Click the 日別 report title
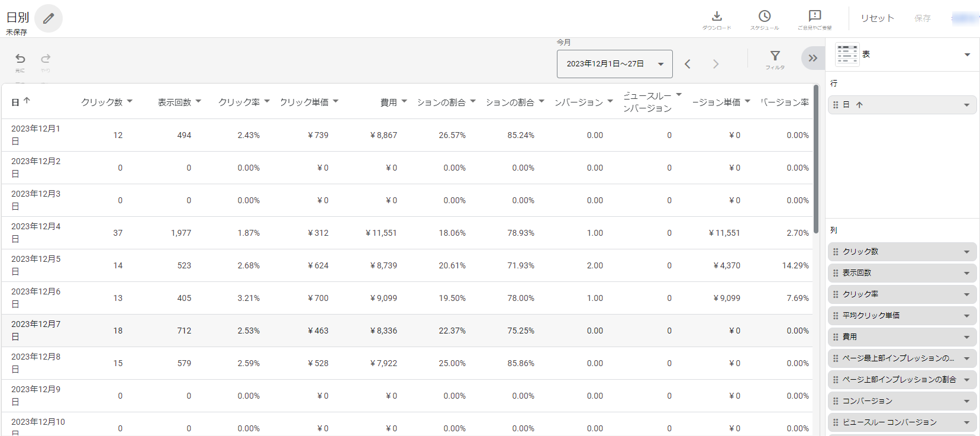This screenshot has width=980, height=436. 18,18
